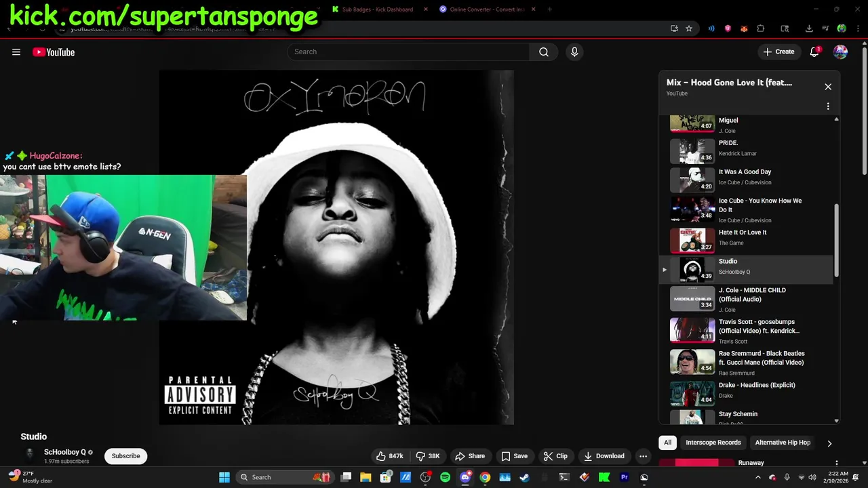Open the pink shield extension
Screen dimensions: 868x488
(x=728, y=28)
